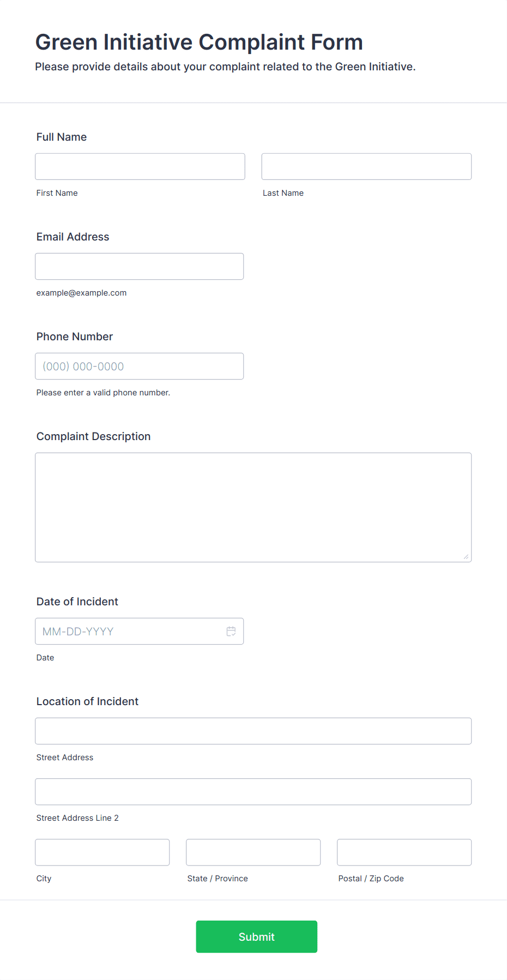Click the Date of Incident label

[77, 602]
